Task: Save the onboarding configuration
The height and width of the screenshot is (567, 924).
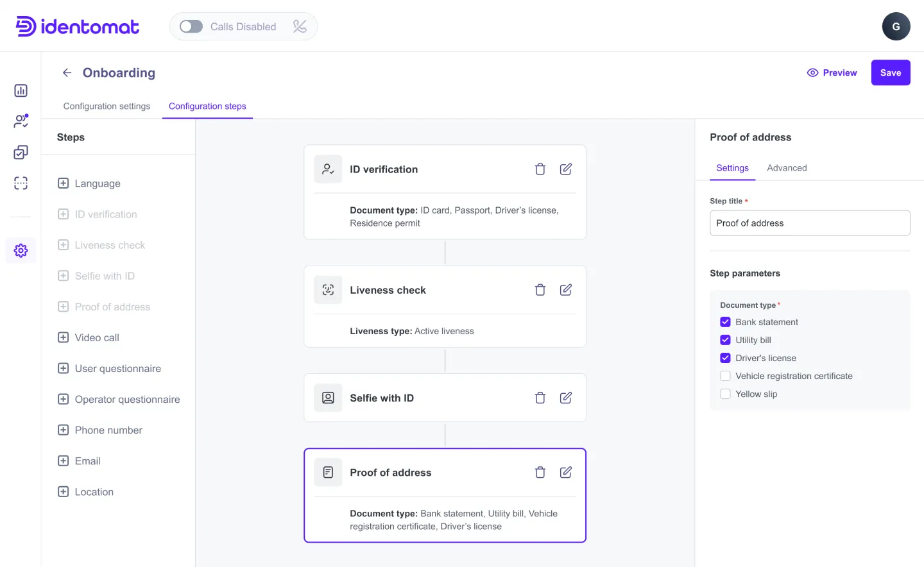Action: pyautogui.click(x=891, y=72)
